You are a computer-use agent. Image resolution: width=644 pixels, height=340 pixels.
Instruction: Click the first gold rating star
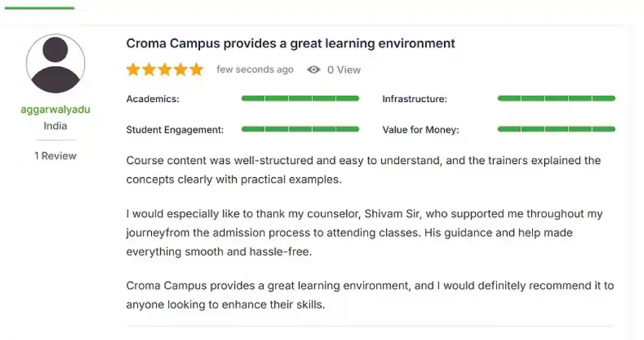pyautogui.click(x=133, y=69)
